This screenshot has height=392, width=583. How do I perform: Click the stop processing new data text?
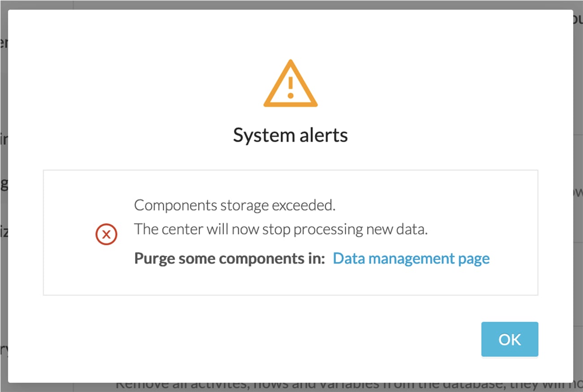(x=345, y=229)
